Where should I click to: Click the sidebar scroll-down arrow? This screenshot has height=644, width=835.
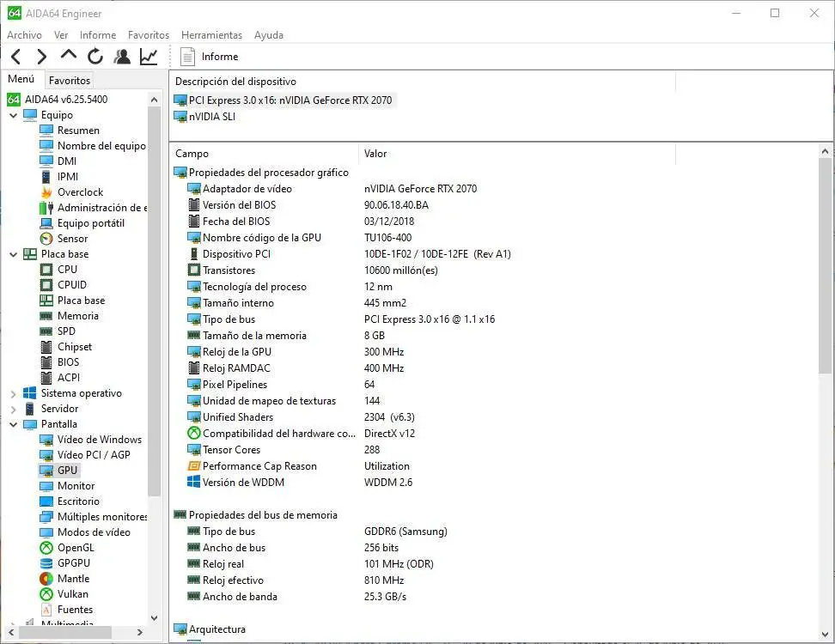154,618
